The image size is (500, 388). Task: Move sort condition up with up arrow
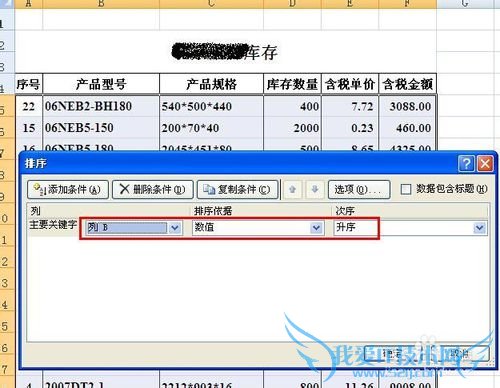(x=293, y=190)
